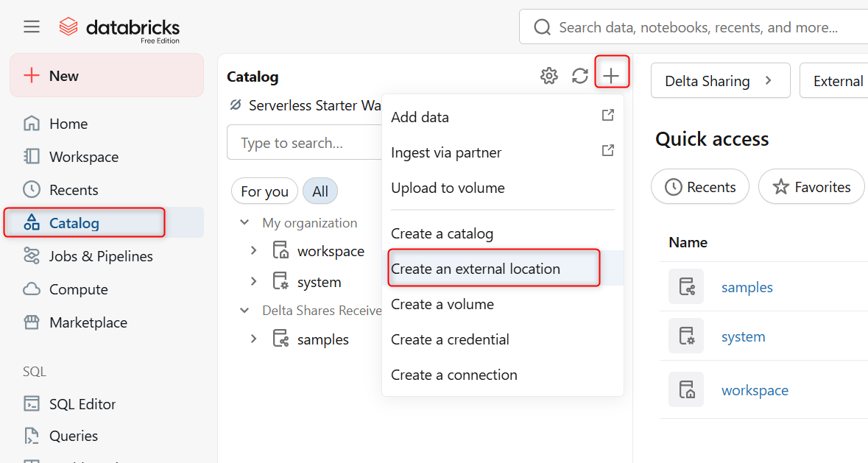Click the hamburger menu icon
The image size is (868, 463).
click(x=32, y=27)
